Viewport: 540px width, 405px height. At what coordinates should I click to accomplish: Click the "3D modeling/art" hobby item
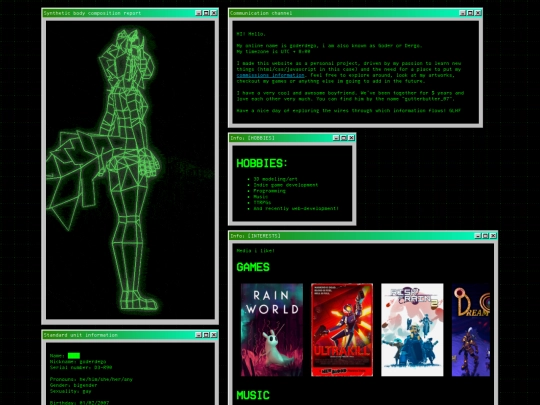tap(275, 179)
